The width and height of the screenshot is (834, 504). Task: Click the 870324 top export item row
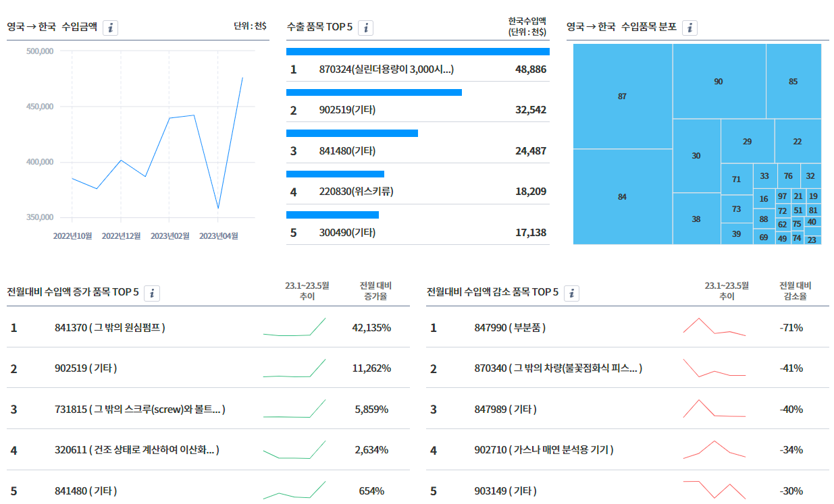(x=418, y=69)
